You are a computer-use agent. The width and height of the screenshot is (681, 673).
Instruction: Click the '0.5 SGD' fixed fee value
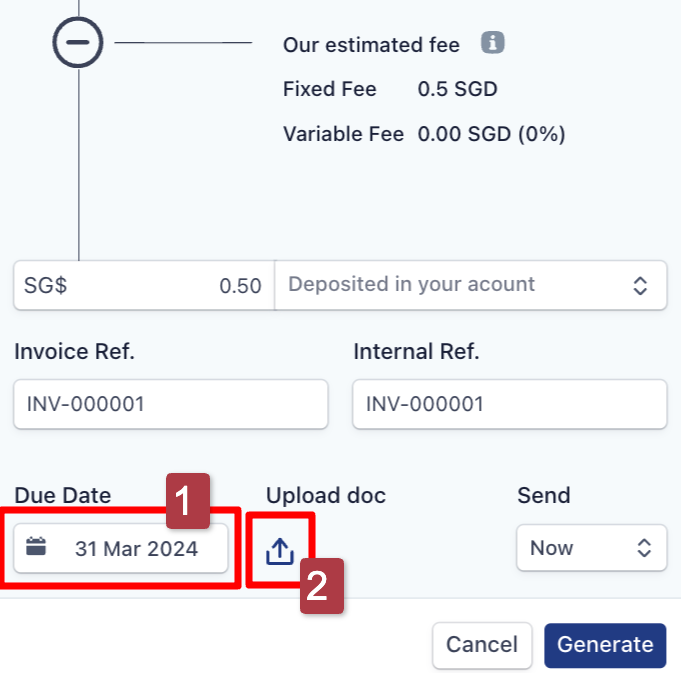tap(457, 90)
